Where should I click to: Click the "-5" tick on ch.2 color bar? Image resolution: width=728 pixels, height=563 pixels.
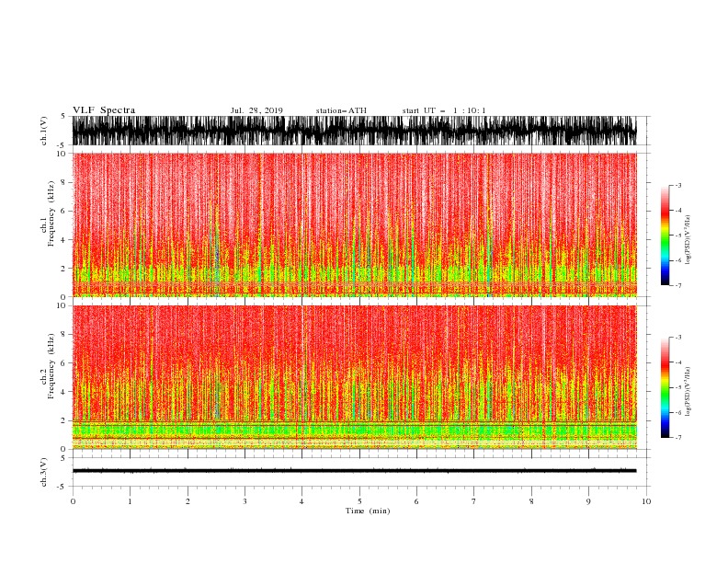tap(677, 387)
